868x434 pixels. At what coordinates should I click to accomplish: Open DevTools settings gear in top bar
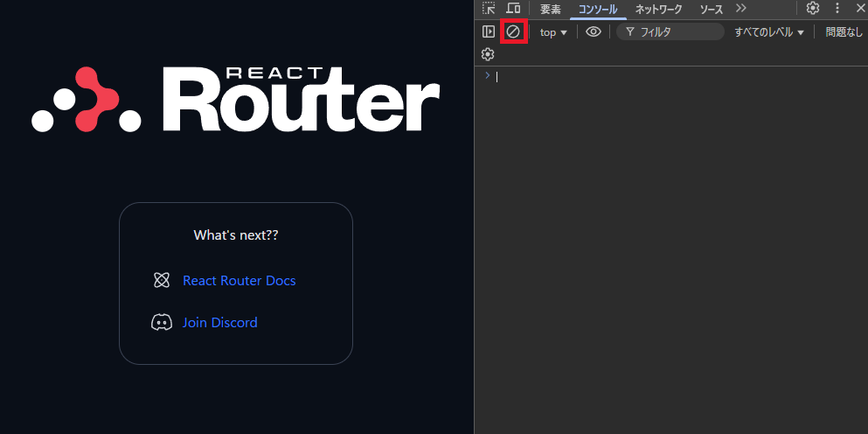click(x=813, y=9)
